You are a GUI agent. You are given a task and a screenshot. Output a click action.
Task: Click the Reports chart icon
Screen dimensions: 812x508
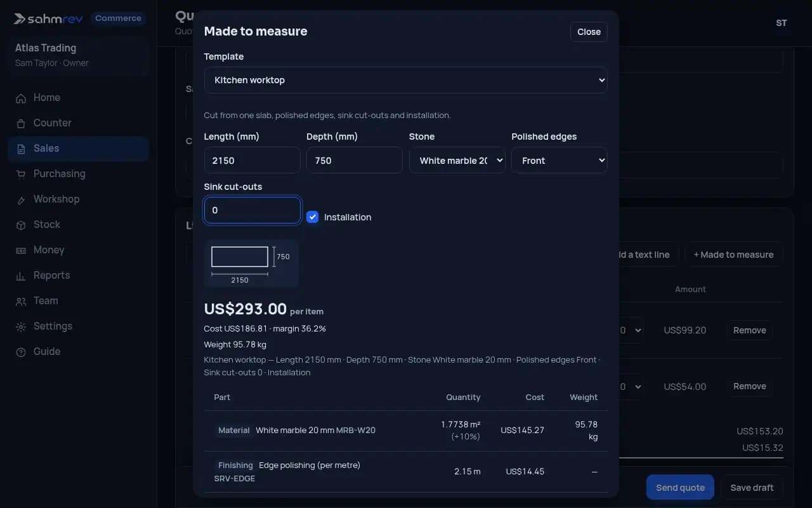coord(21,276)
